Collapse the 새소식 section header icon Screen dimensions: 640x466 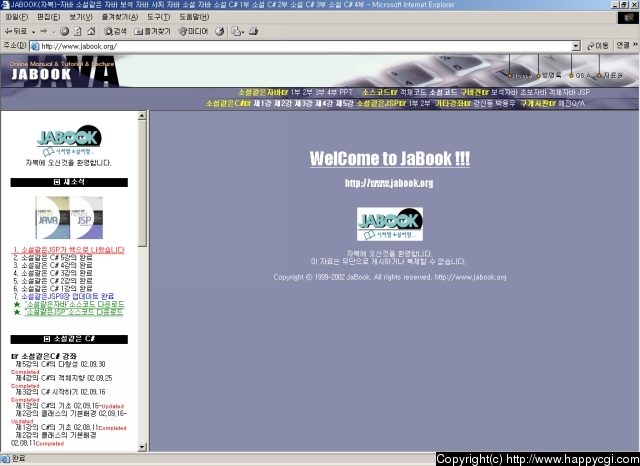click(x=57, y=182)
